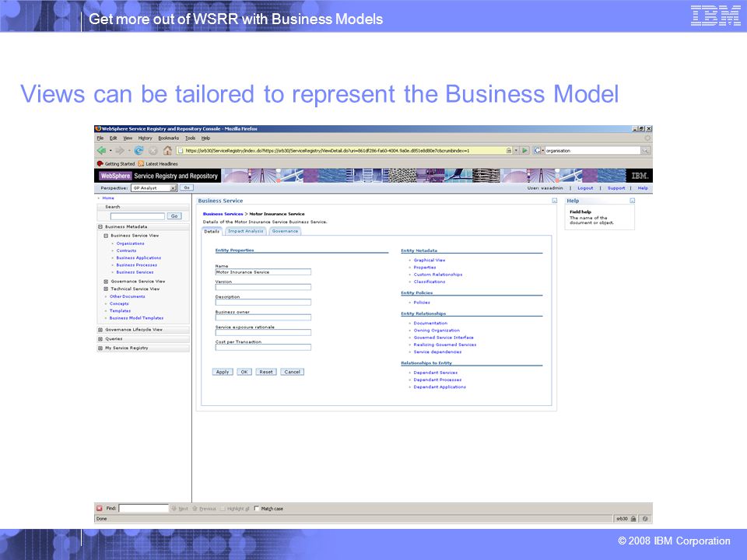This screenshot has height=560, width=747.
Task: Open the address bar history dropdown arrow
Action: pyautogui.click(x=516, y=150)
